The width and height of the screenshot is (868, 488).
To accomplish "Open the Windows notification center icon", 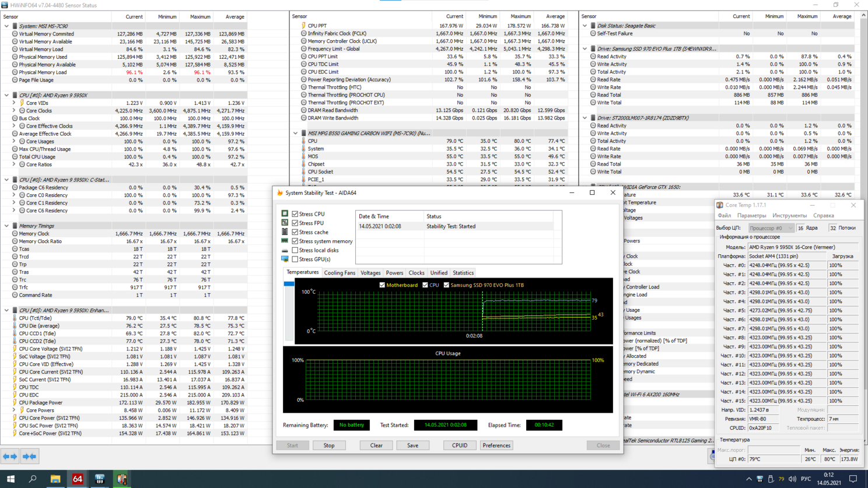I will tap(853, 479).
